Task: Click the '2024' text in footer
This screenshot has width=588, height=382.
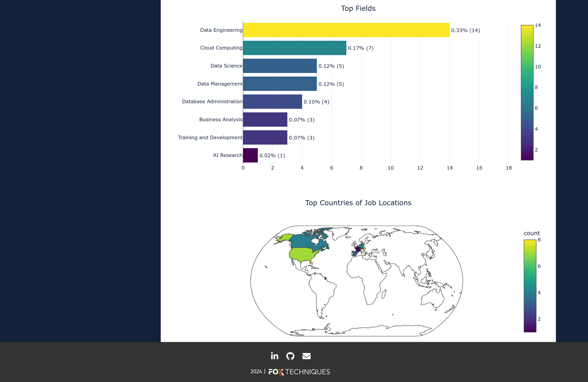Action: (256, 371)
